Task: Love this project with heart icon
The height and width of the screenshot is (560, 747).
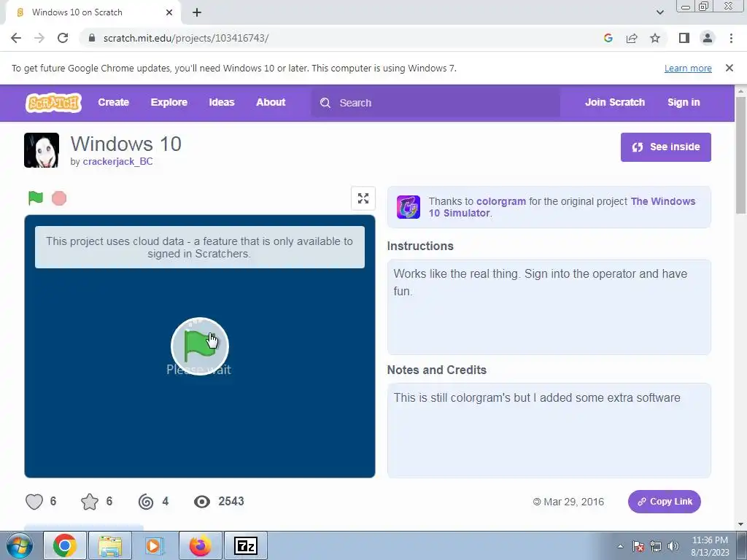Action: (34, 502)
